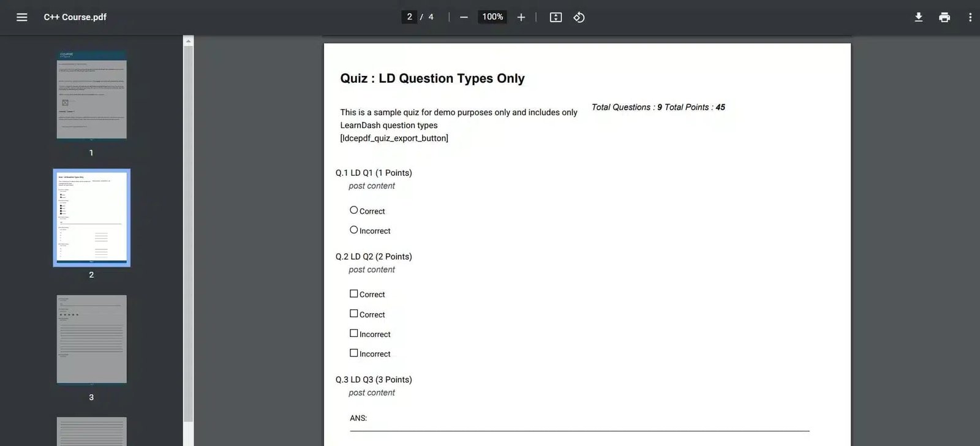Open page 3 thumbnail
This screenshot has width=980, height=446.
pyautogui.click(x=92, y=339)
